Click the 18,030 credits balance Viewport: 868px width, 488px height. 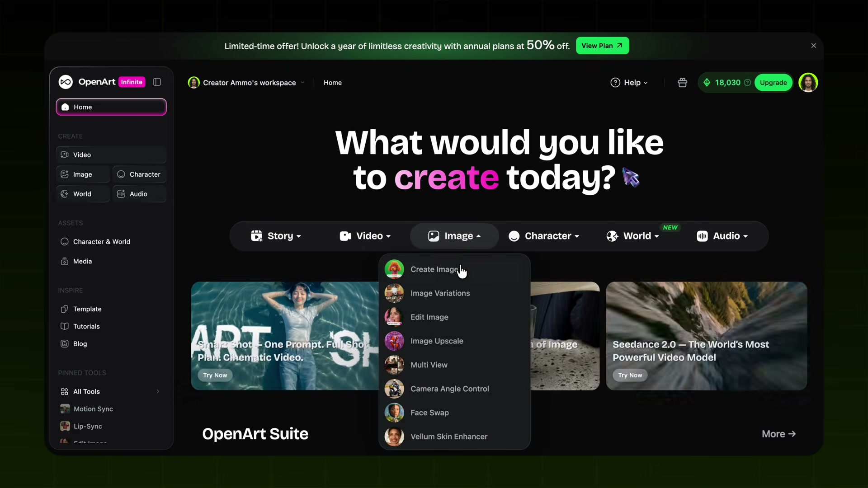click(x=727, y=83)
